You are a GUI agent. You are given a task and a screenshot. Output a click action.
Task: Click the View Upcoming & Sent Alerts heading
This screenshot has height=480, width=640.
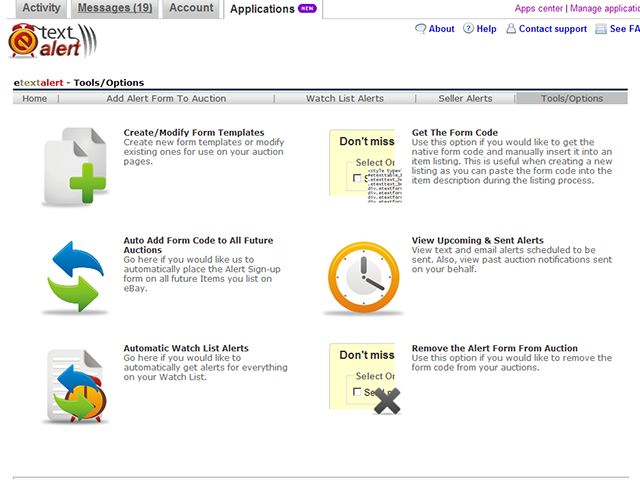478,240
